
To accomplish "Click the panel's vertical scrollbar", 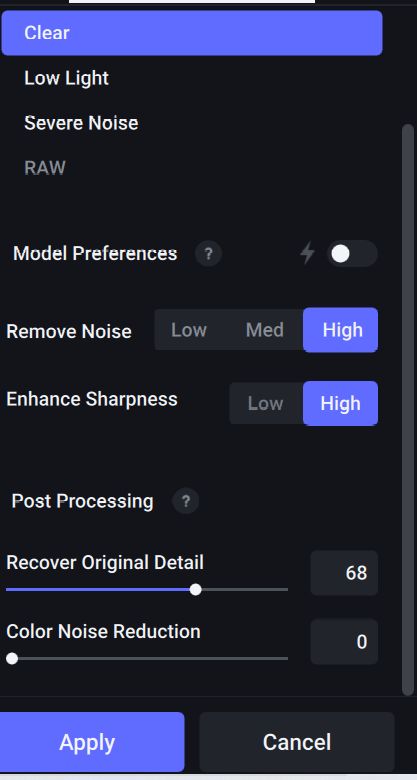I will pos(408,409).
